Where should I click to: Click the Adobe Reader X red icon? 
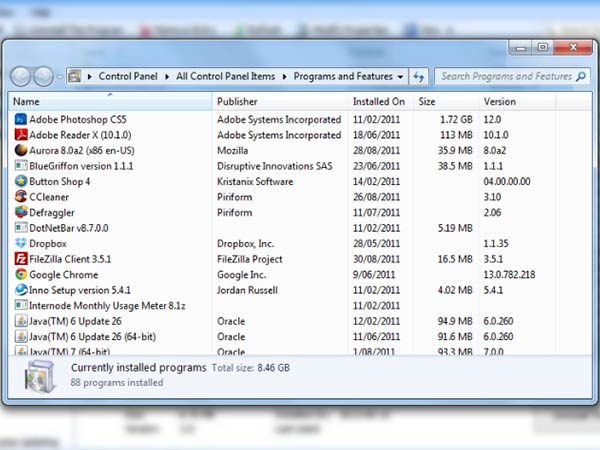click(x=21, y=135)
